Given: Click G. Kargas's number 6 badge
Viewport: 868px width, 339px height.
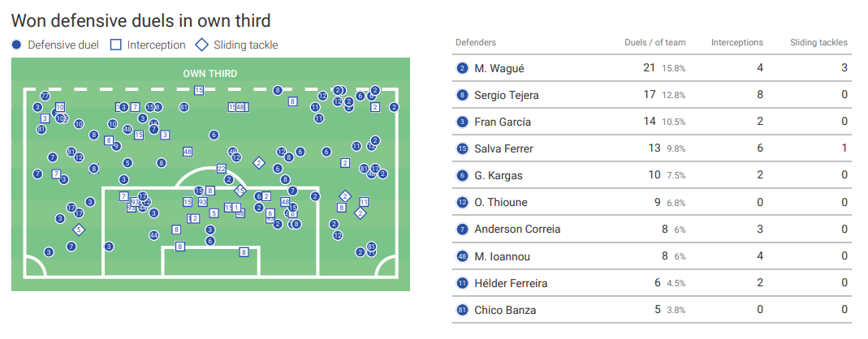Looking at the screenshot, I should click(x=462, y=176).
